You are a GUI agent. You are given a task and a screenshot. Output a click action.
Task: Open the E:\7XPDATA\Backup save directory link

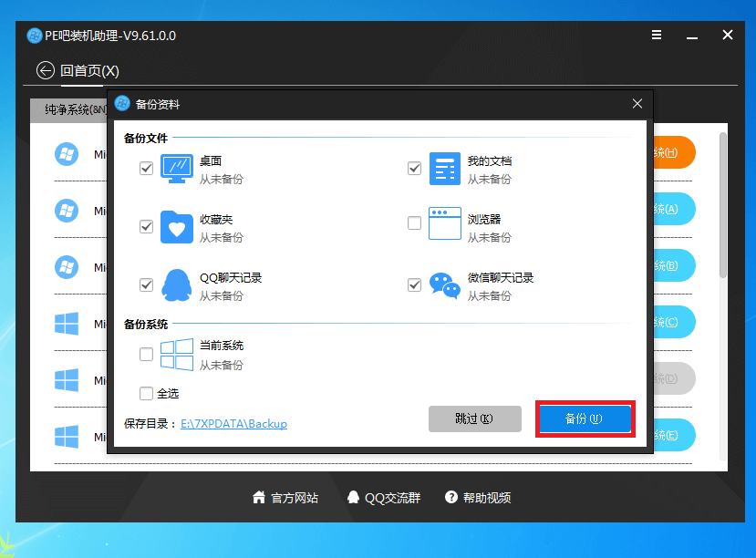tap(233, 424)
